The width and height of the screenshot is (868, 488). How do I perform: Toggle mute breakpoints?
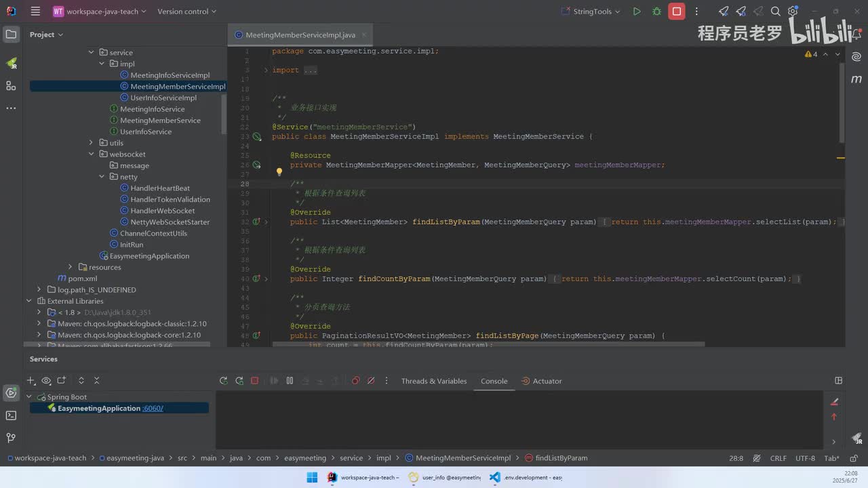pos(371,381)
